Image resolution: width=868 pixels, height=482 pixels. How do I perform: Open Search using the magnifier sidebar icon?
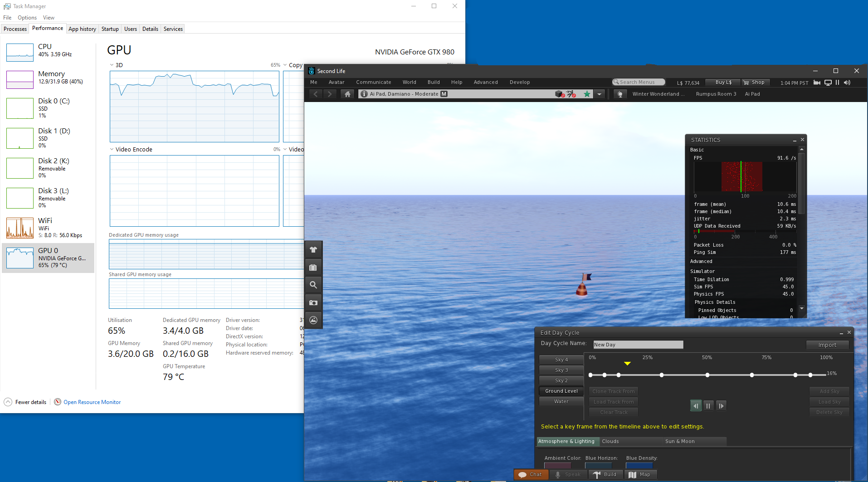pyautogui.click(x=313, y=285)
